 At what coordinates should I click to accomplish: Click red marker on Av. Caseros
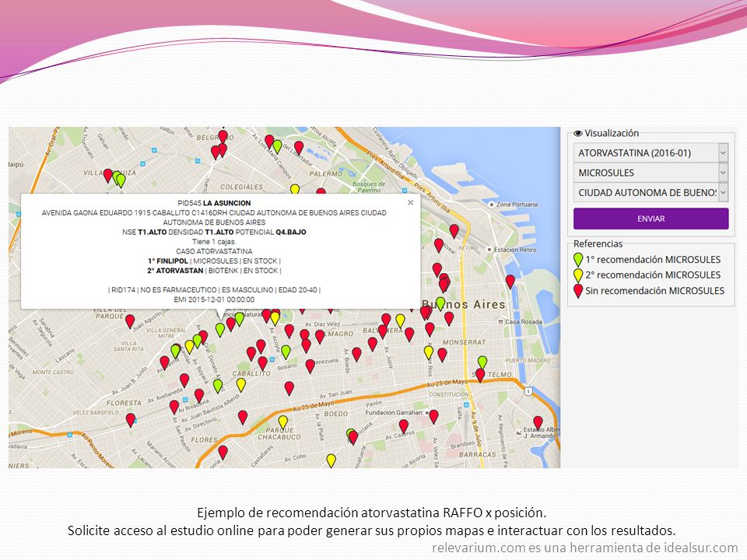[404, 425]
